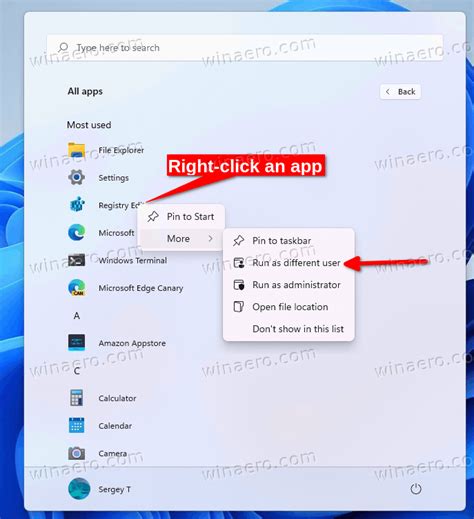Click the Run as administrator shield icon
The width and height of the screenshot is (474, 519).
[239, 285]
